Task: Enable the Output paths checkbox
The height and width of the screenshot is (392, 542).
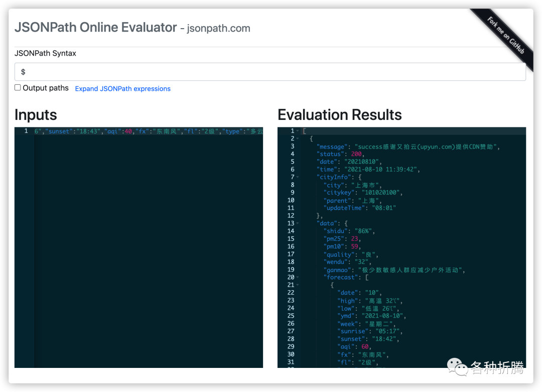Action: pyautogui.click(x=18, y=87)
